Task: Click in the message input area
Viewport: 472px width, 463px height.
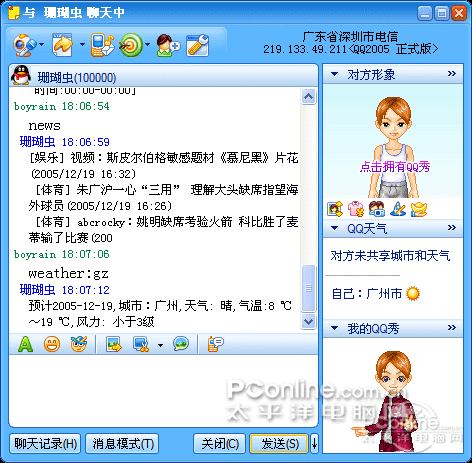Action: [x=163, y=391]
